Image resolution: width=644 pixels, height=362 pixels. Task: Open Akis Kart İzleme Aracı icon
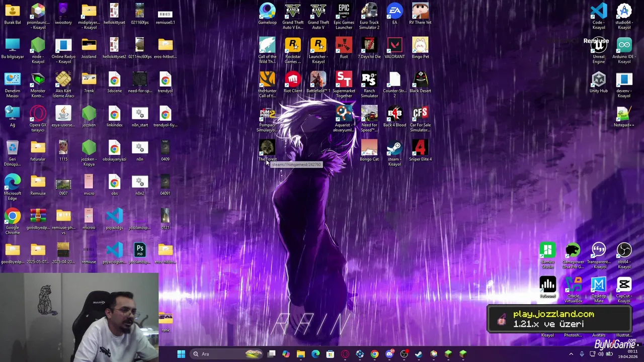click(63, 84)
